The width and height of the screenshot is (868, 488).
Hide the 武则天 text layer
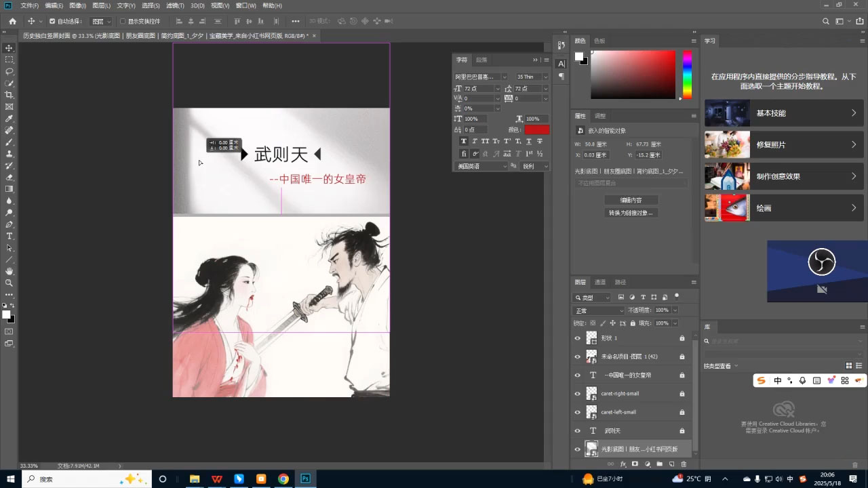pyautogui.click(x=578, y=431)
